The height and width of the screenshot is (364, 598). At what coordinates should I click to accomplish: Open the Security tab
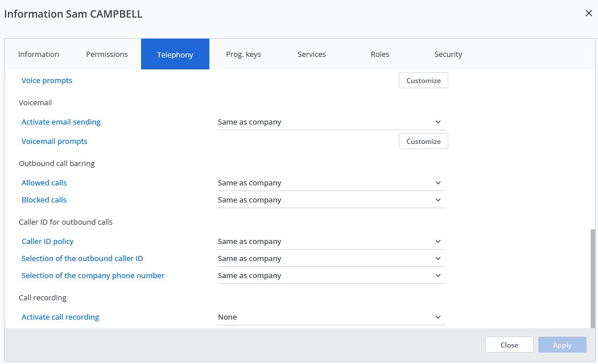[448, 55]
